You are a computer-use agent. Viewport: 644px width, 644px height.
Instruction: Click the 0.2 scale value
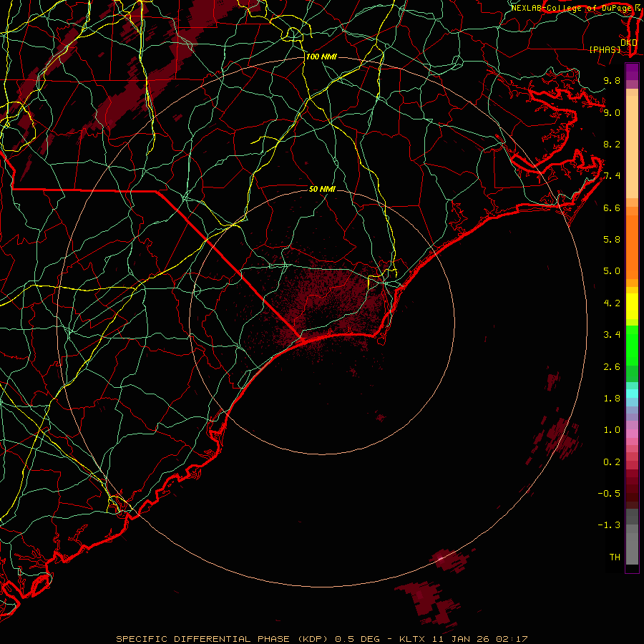612,462
